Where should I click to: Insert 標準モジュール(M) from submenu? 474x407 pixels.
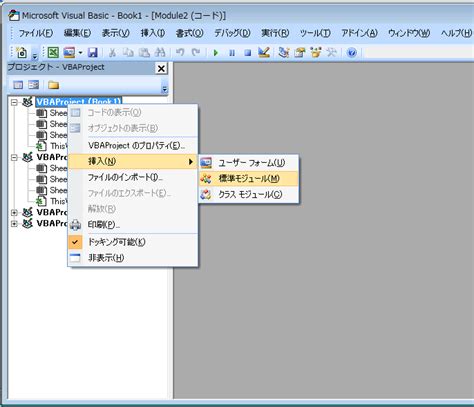(249, 179)
